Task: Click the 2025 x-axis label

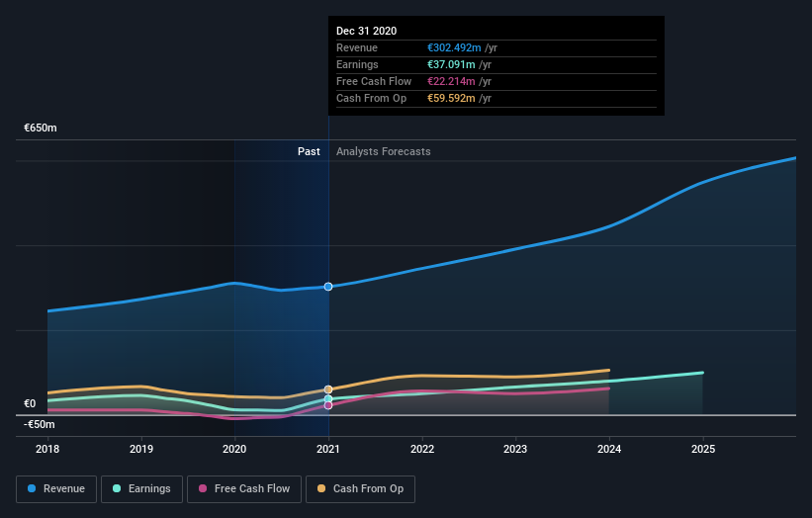Action: coord(703,449)
